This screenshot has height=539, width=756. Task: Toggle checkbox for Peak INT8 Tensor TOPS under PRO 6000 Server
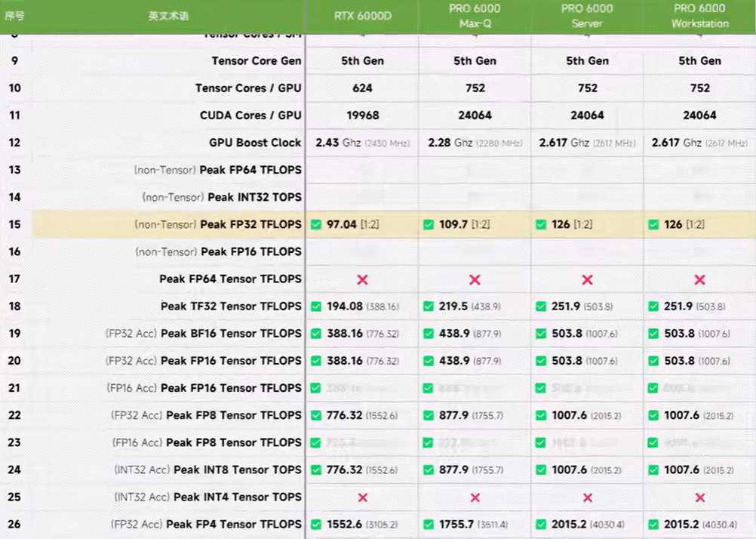coord(541,470)
